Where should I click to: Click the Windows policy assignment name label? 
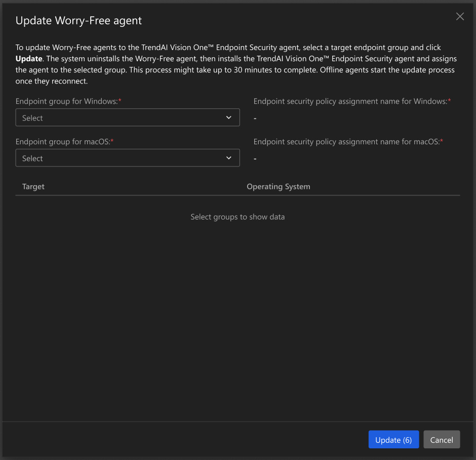click(352, 101)
